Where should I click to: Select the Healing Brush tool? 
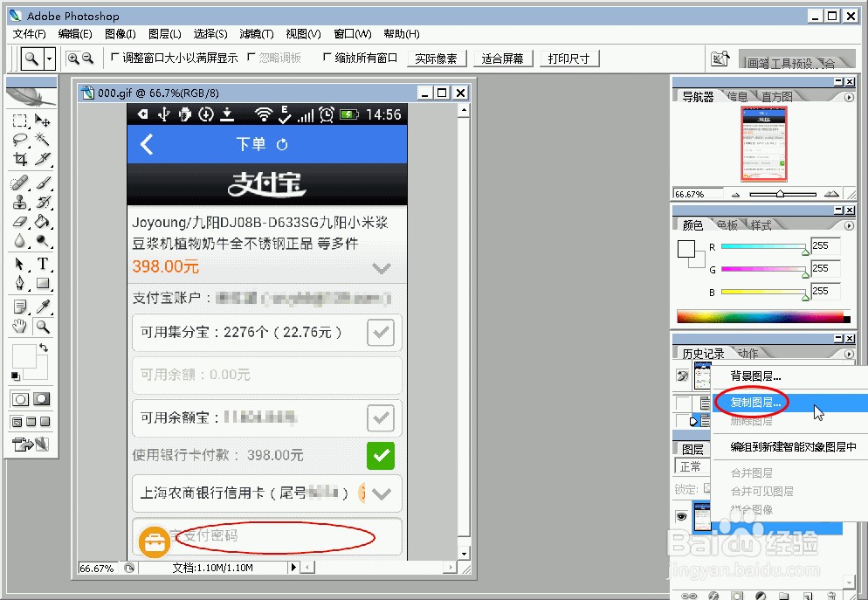pos(20,183)
